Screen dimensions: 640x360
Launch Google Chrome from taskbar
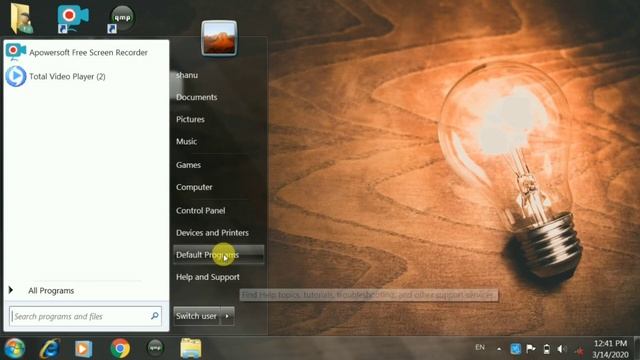click(120, 349)
